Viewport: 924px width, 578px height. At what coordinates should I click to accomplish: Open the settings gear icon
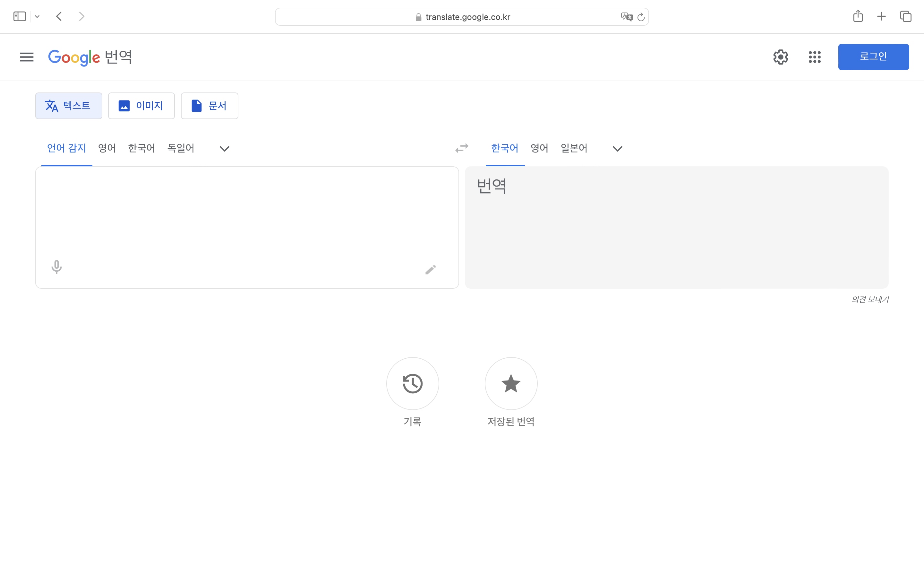pyautogui.click(x=781, y=57)
